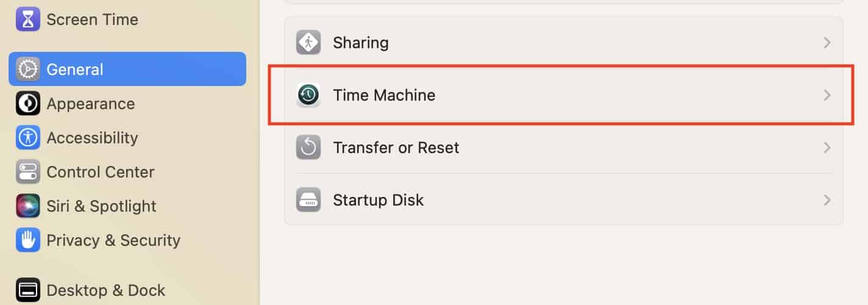Click the Sharing icon
Viewport: 868px width, 305px height.
coord(308,43)
